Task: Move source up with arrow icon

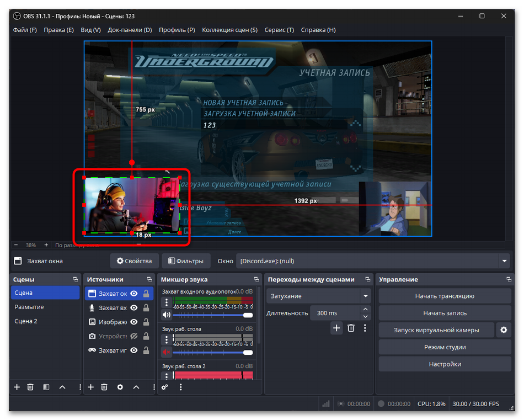Action: 136,387
